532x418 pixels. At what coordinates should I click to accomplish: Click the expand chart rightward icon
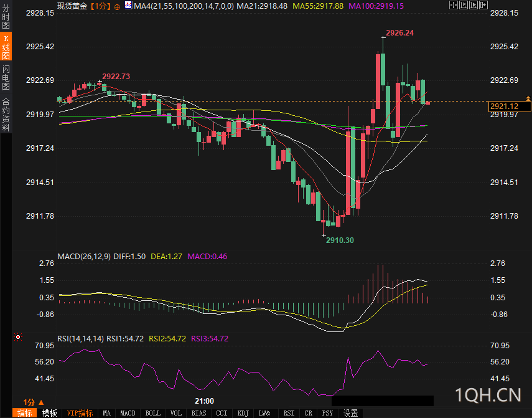[x=483, y=5]
